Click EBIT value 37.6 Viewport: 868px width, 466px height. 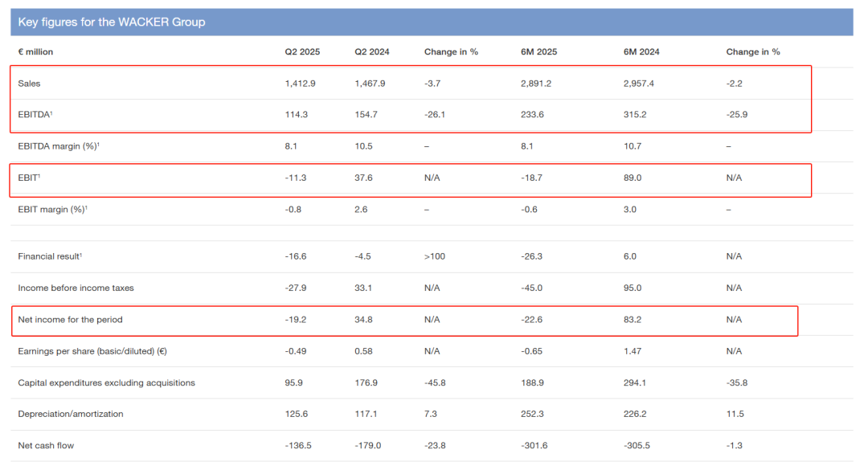[363, 178]
